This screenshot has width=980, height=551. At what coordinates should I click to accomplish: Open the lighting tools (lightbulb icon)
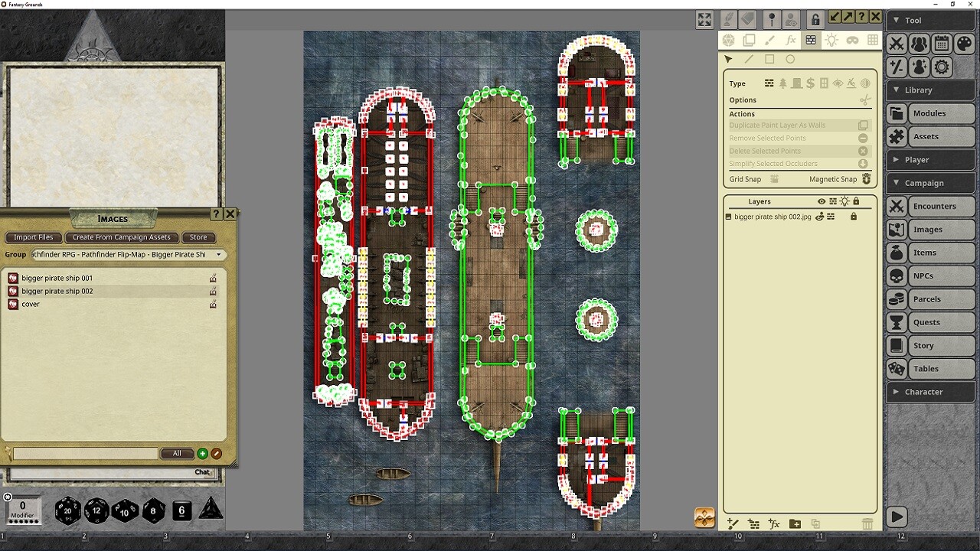831,40
